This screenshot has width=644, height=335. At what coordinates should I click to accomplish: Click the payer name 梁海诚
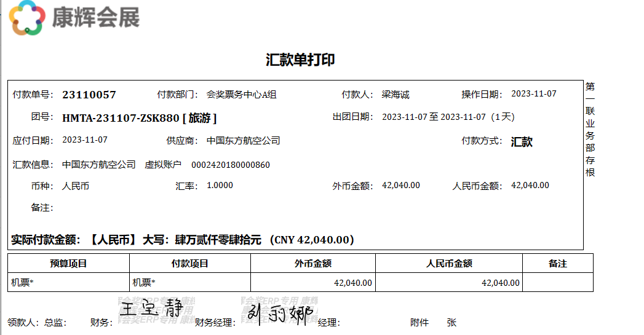point(396,95)
